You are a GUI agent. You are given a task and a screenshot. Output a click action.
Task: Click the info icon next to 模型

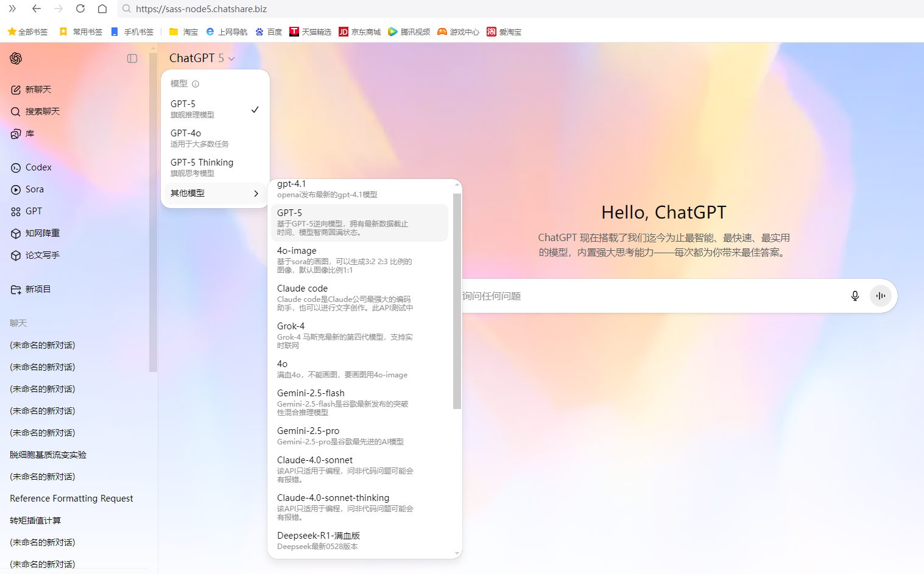click(196, 84)
